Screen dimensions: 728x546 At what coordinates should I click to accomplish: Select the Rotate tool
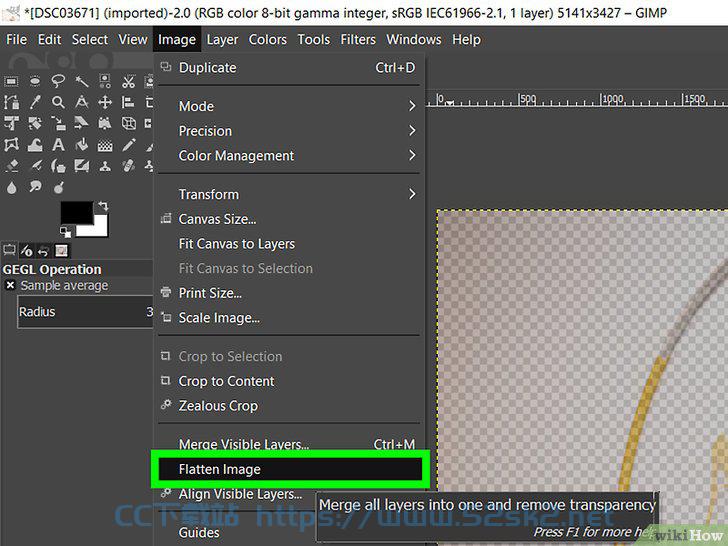click(x=35, y=124)
